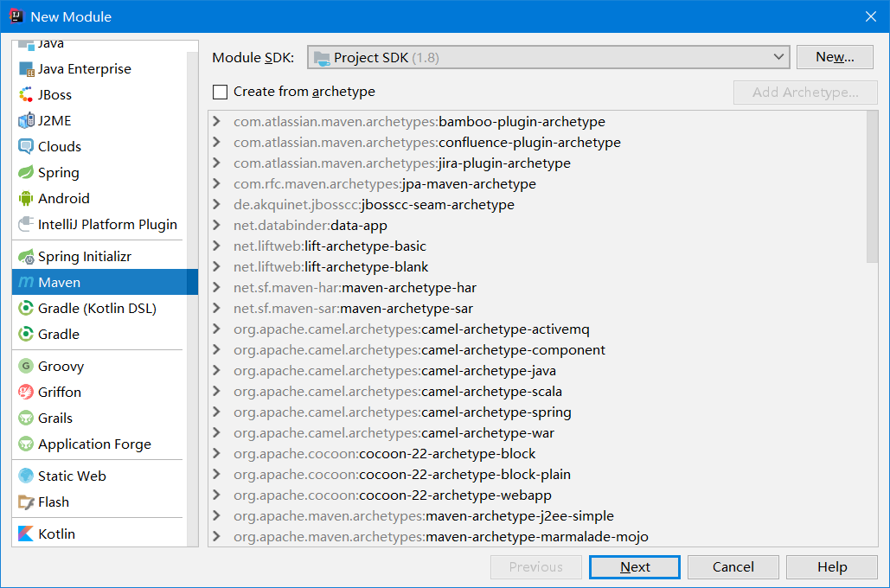
Task: Select camel-archetype-war row
Action: 537,433
